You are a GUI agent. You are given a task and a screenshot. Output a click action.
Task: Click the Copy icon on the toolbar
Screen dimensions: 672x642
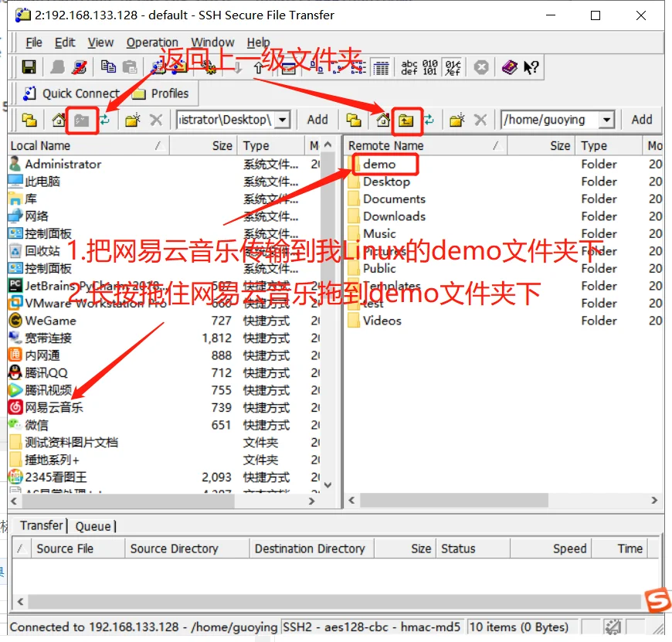click(x=110, y=67)
